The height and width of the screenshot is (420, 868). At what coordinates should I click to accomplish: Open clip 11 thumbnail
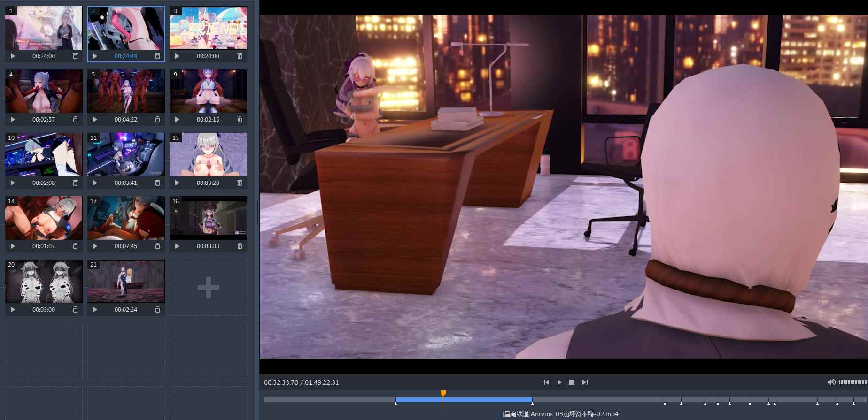[126, 155]
